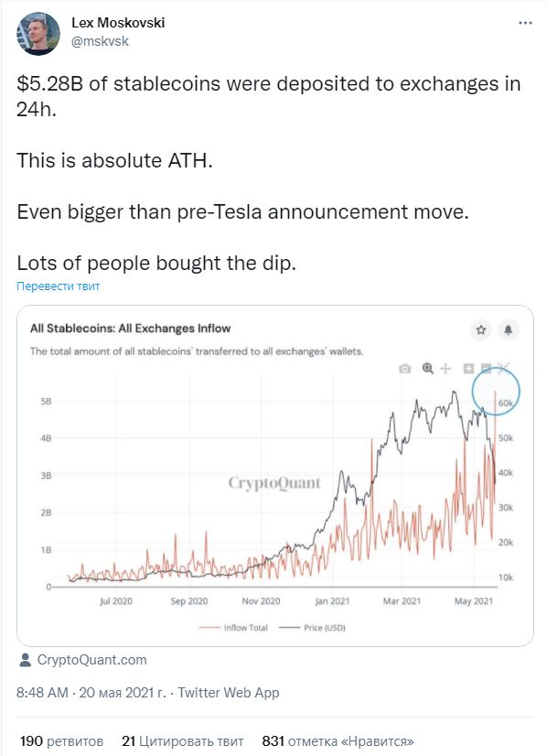The height and width of the screenshot is (756, 547).
Task: Toggle the Price (USD) legend series
Action: 312,628
